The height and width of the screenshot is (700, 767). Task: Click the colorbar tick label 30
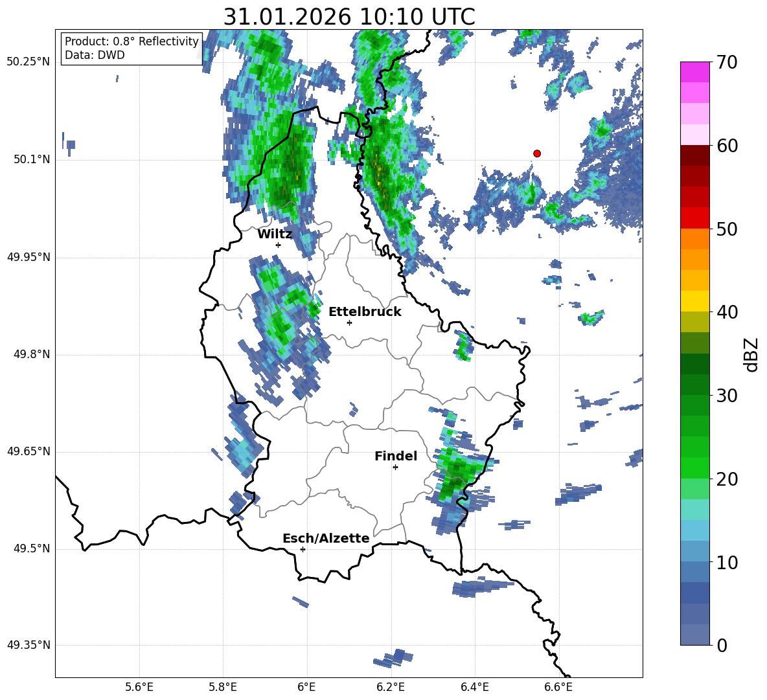[726, 396]
